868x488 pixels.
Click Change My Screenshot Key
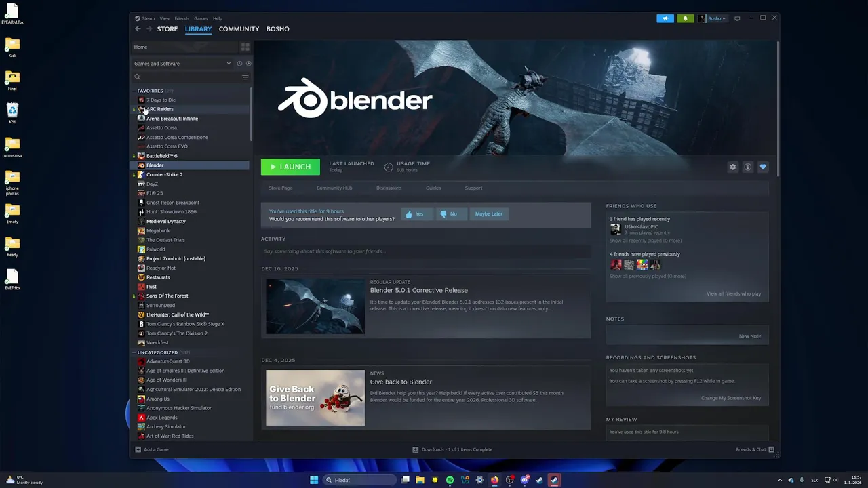point(731,398)
